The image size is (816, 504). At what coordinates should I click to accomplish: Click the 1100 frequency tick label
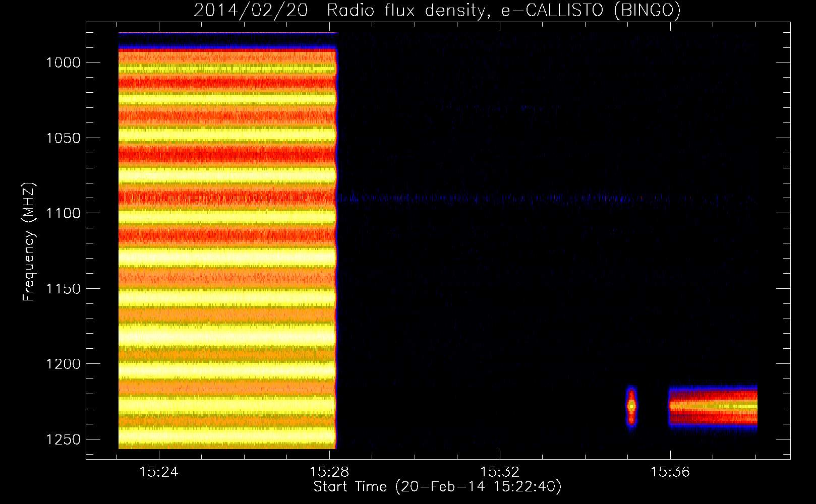(63, 213)
